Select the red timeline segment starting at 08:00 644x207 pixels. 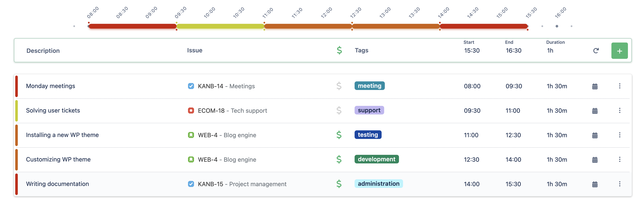[x=132, y=26]
